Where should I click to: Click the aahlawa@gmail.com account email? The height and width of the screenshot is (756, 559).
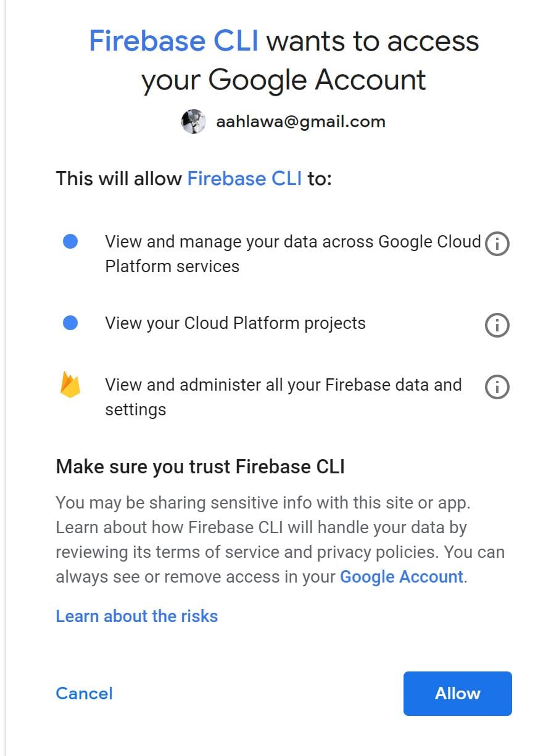click(x=300, y=122)
